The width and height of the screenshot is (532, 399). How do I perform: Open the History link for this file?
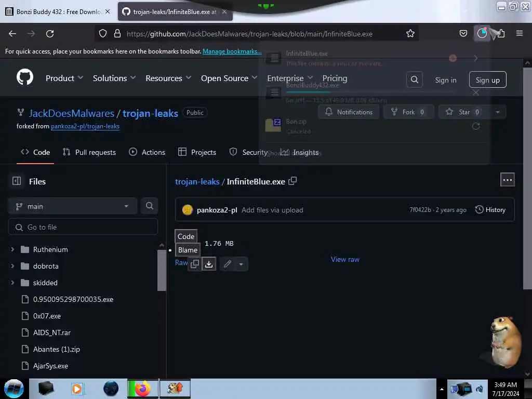click(x=490, y=210)
